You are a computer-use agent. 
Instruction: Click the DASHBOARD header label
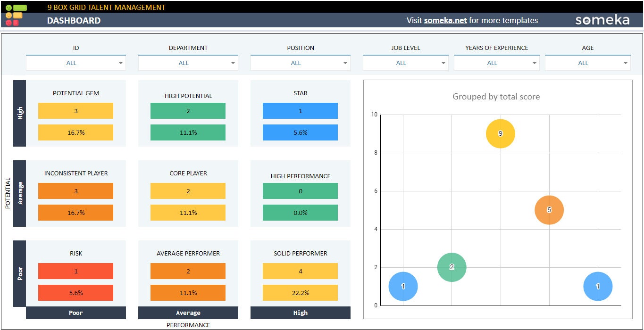pos(73,20)
